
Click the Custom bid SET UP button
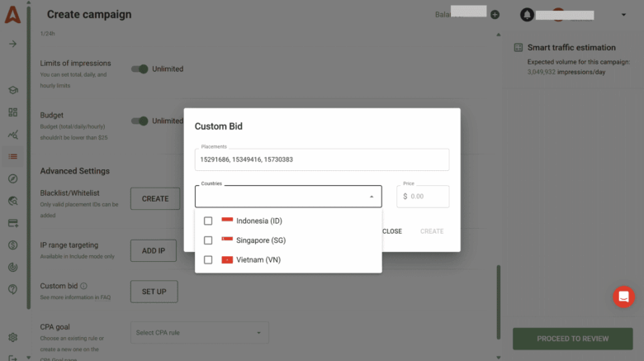pyautogui.click(x=154, y=292)
